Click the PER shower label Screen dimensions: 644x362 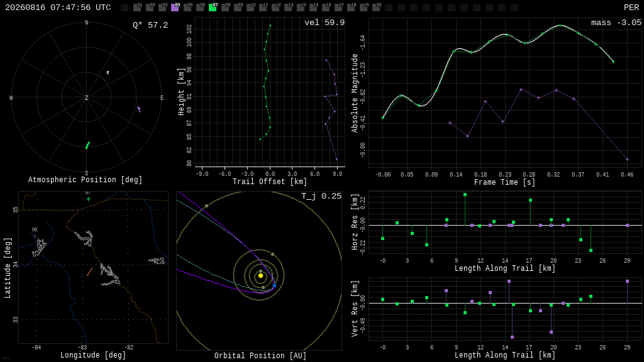[x=631, y=8]
